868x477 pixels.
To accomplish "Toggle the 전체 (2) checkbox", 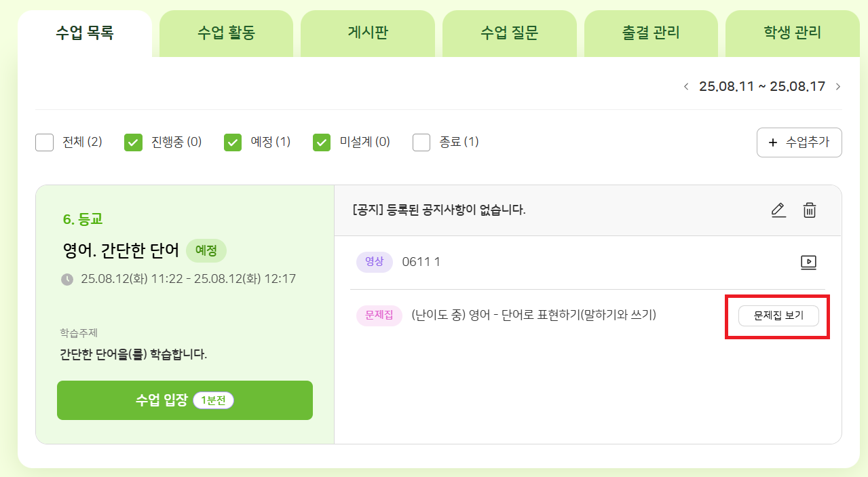I will 44,142.
